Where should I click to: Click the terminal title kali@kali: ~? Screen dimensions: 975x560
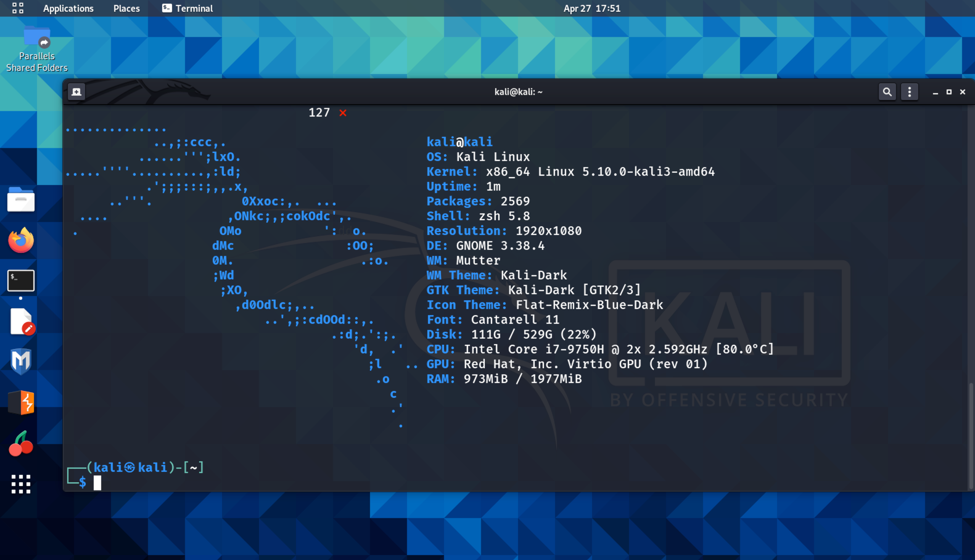pos(518,92)
